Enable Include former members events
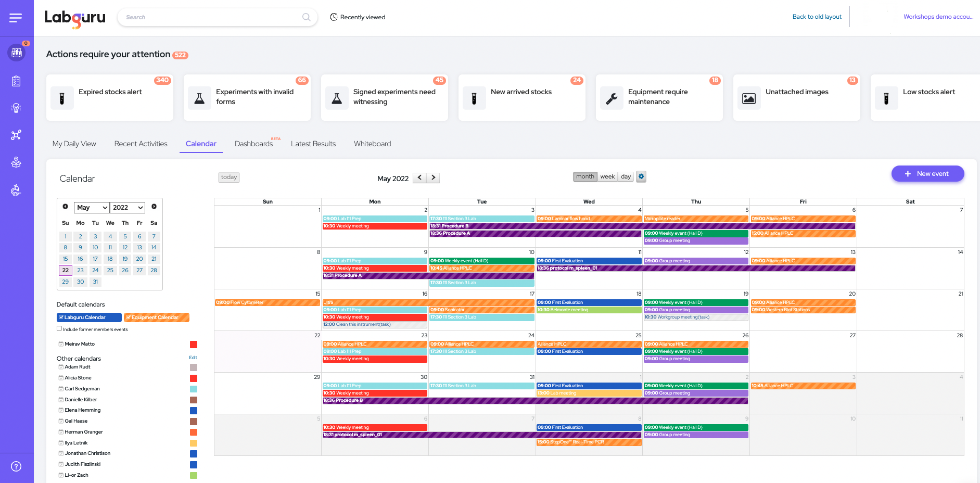The height and width of the screenshot is (483, 980). point(59,328)
